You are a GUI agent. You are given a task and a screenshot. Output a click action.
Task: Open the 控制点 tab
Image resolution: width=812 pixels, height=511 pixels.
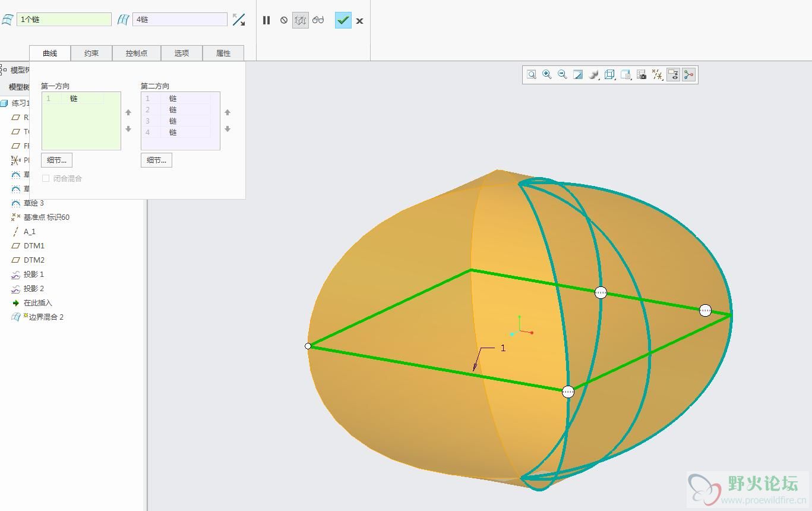[137, 53]
